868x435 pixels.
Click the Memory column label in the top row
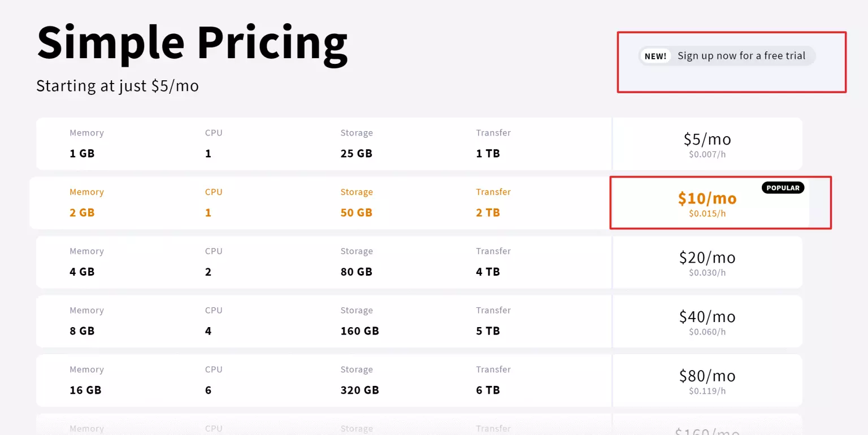(86, 132)
